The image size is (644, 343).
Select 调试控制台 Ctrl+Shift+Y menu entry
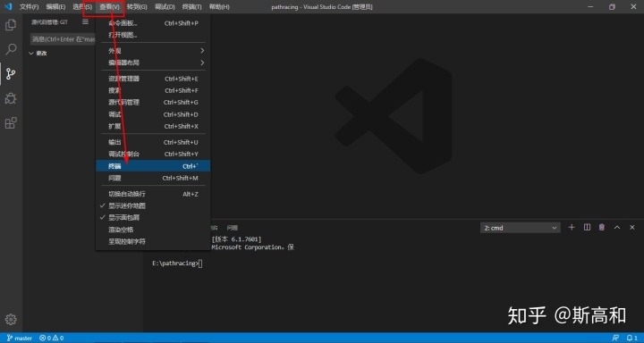point(153,154)
